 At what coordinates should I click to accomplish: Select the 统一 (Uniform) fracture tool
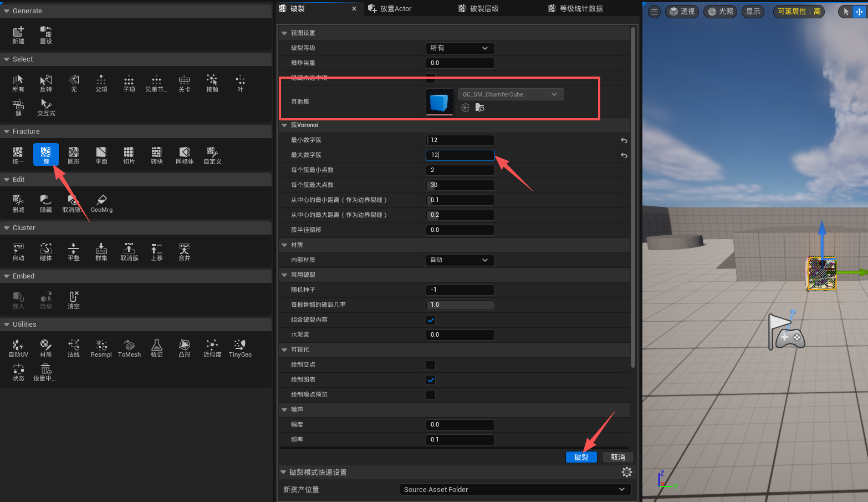(x=18, y=154)
